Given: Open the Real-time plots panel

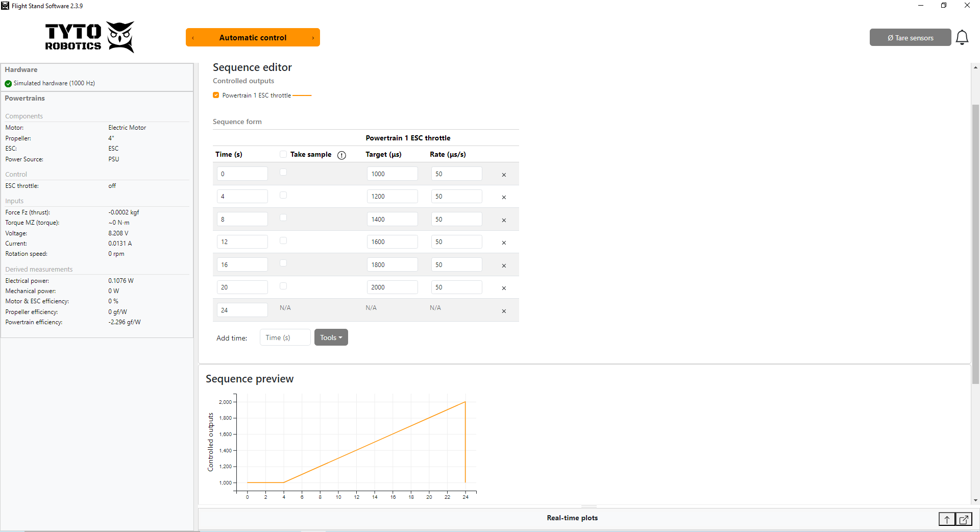Looking at the screenshot, I should click(572, 518).
